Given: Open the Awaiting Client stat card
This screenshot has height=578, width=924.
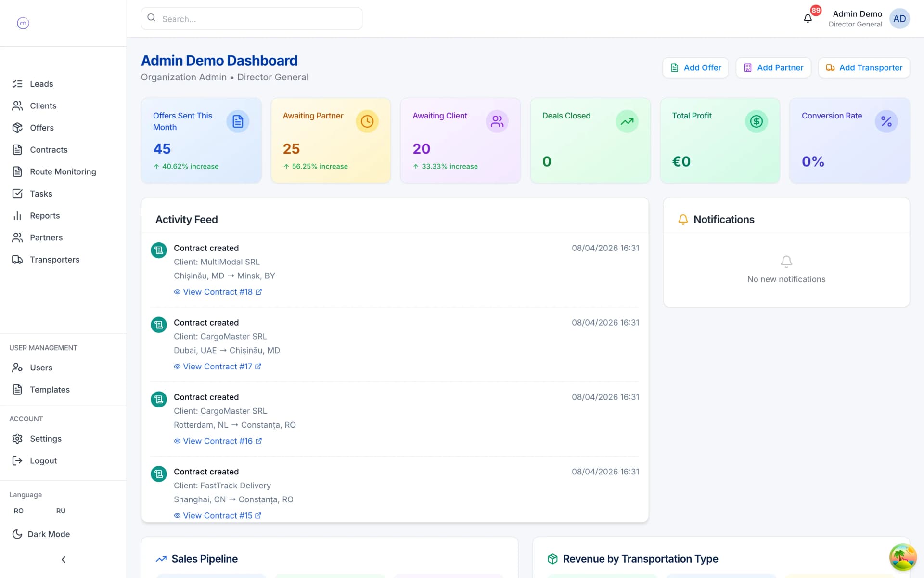Looking at the screenshot, I should coord(461,141).
